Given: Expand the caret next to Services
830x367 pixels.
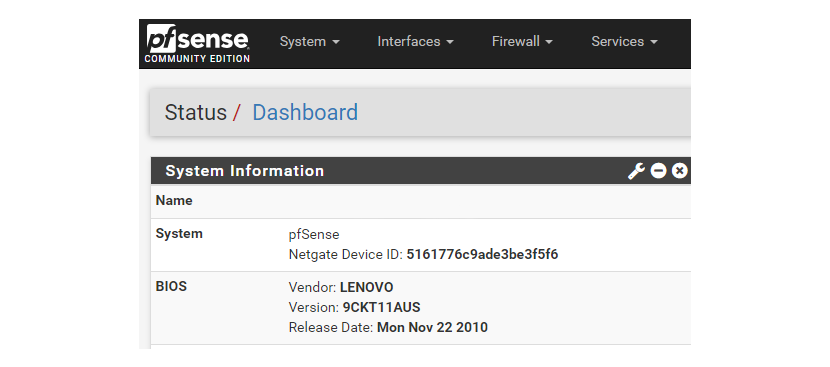Looking at the screenshot, I should (x=653, y=42).
